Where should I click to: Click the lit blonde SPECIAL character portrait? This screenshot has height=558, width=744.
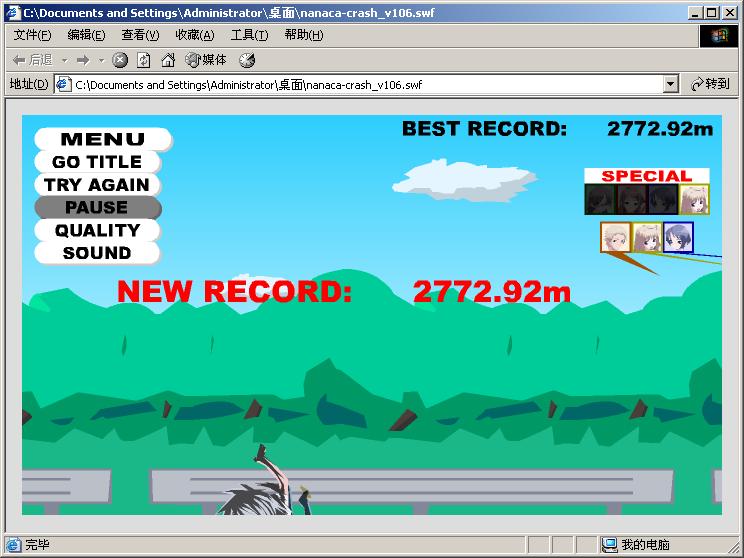click(694, 199)
